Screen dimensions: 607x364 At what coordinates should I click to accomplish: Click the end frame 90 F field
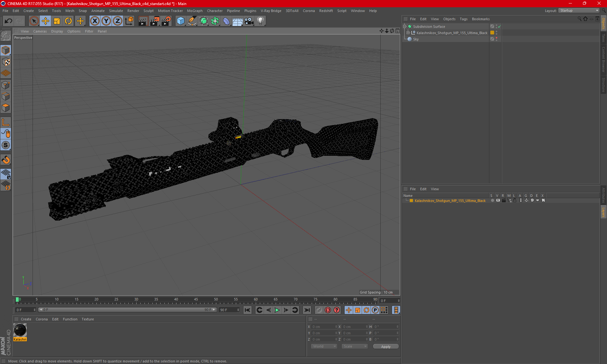coord(230,310)
